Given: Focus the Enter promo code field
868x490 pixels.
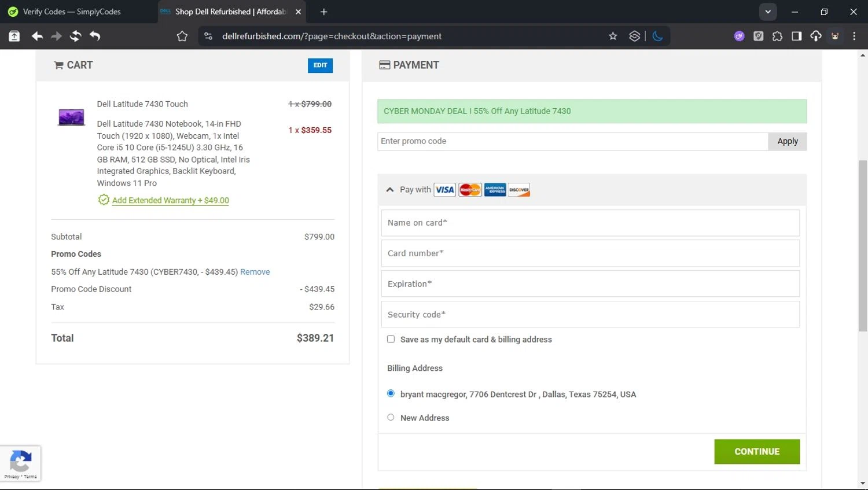Looking at the screenshot, I should pyautogui.click(x=572, y=141).
